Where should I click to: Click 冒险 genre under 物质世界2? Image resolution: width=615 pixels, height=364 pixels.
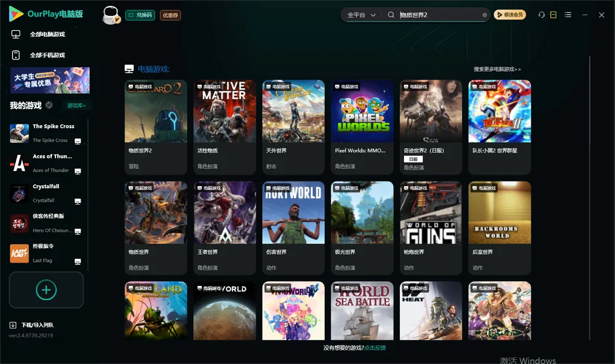point(133,166)
